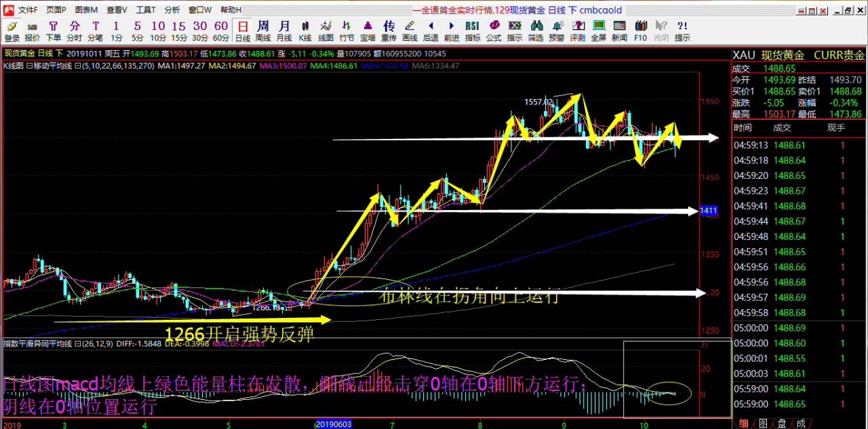Screen dimensions: 868x429
Task: Select the 画线 line drawing tool
Action: (x=410, y=30)
